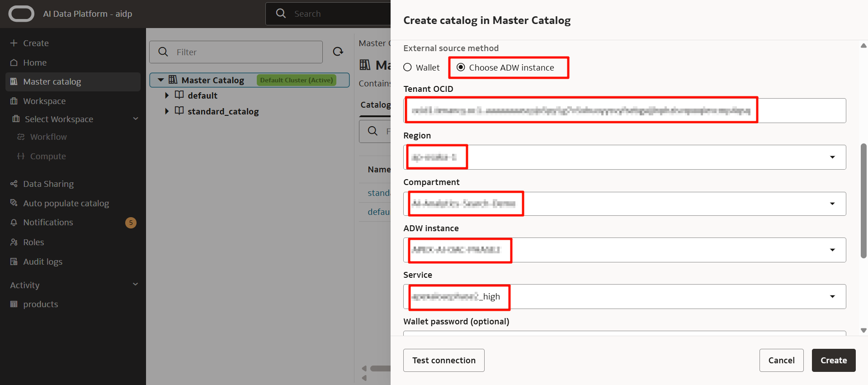Viewport: 868px width, 385px height.
Task: Click the plus icon next to Create
Action: pyautogui.click(x=14, y=43)
